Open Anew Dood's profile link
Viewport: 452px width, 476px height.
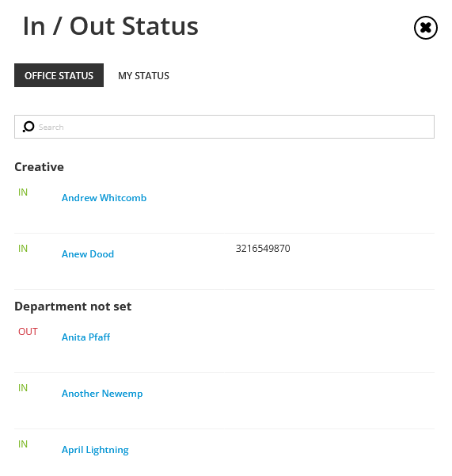tap(88, 253)
